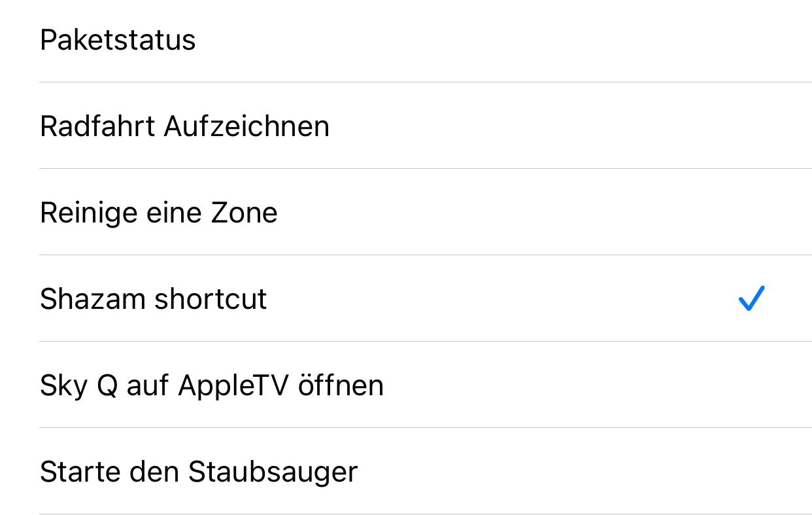Select the Reinige eine Zone shortcut

tap(159, 213)
